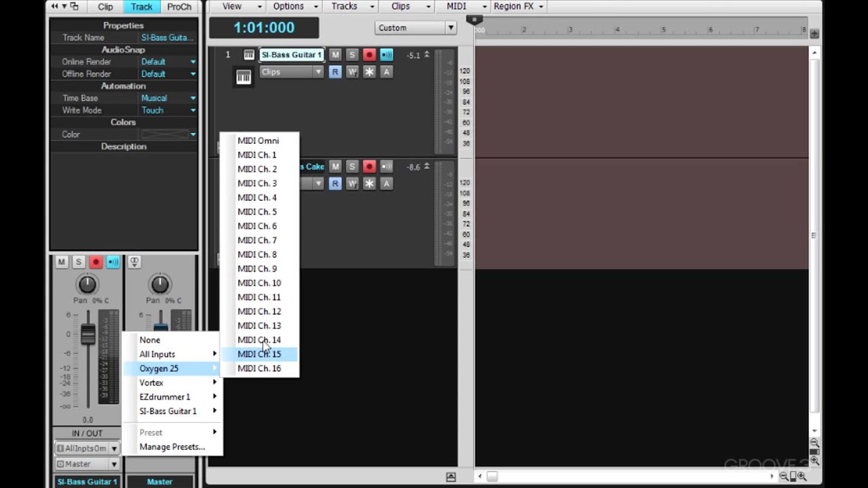Toggle Write automation on SI-Bass Guitar 1 track
The image size is (868, 488).
[x=352, y=72]
